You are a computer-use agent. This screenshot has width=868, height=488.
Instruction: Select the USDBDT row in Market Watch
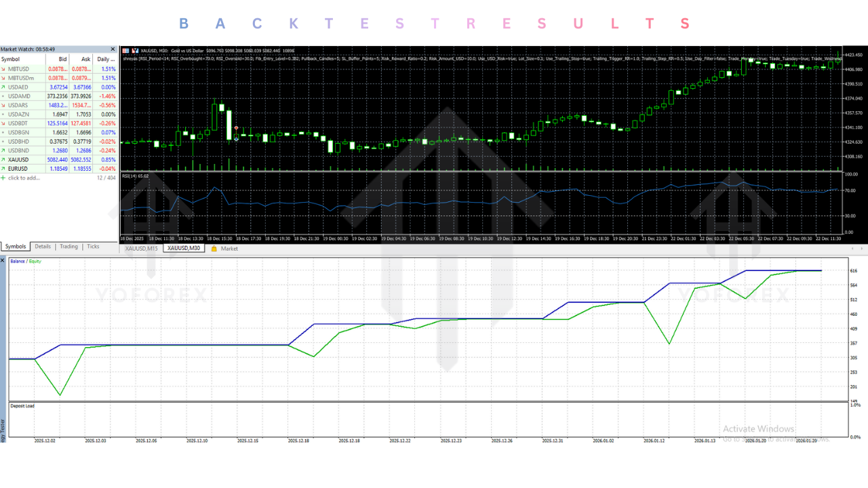pos(19,123)
